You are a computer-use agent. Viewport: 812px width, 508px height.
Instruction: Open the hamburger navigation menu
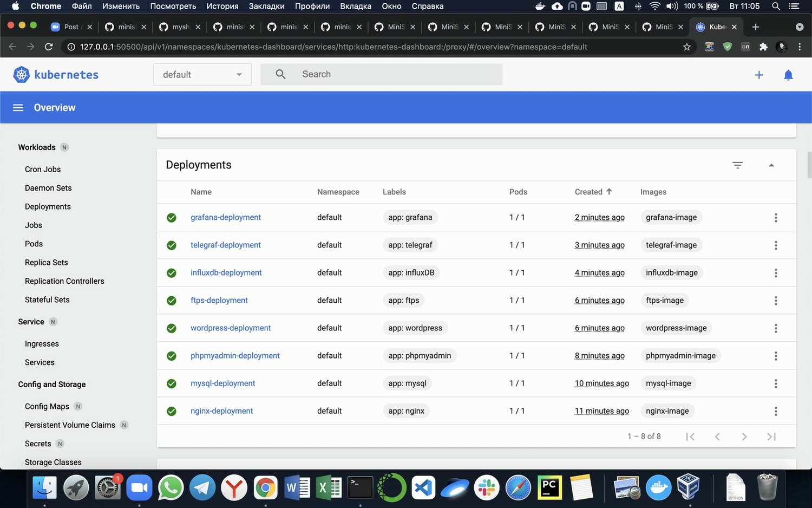18,108
